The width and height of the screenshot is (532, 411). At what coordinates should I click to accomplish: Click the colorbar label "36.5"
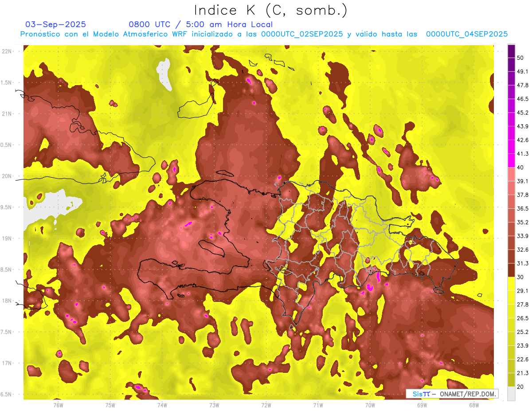[x=523, y=208]
